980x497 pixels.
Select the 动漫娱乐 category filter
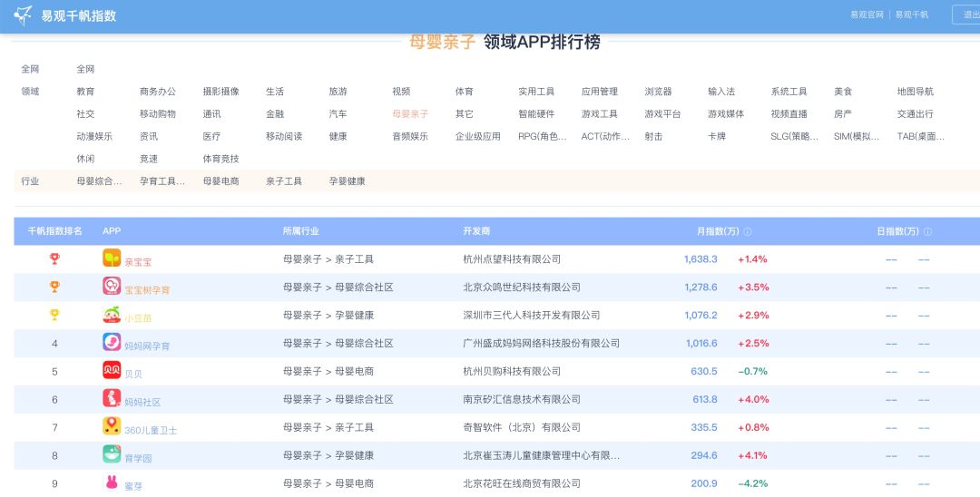(94, 137)
